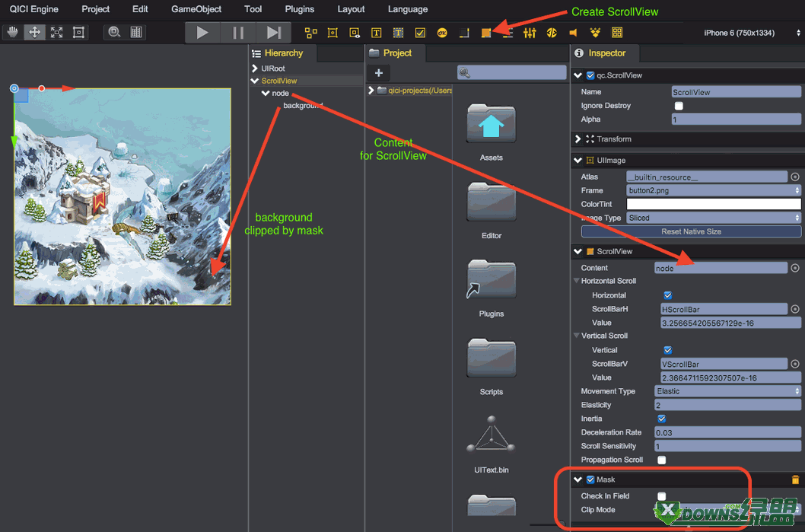Collapse the node item arrow in Hierarchy

pos(266,93)
